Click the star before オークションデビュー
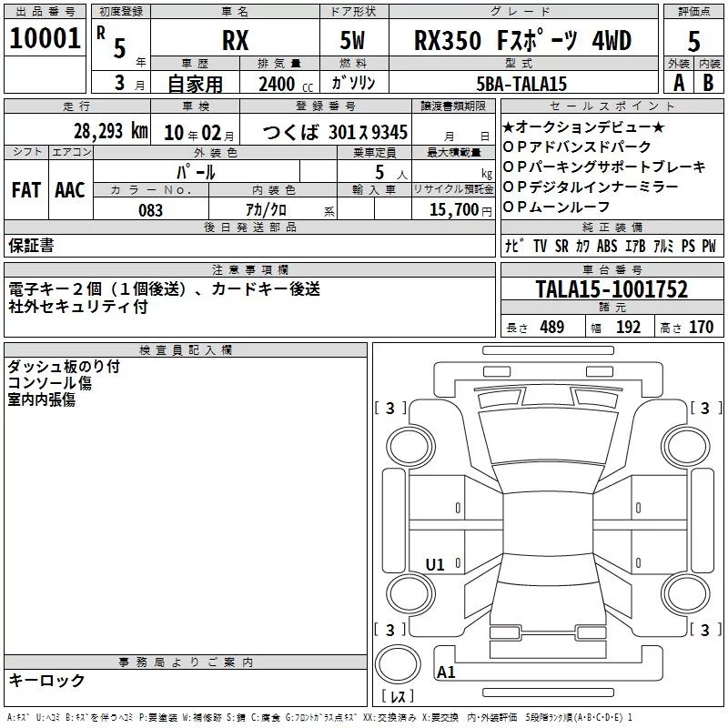The height and width of the screenshot is (728, 728). (509, 126)
